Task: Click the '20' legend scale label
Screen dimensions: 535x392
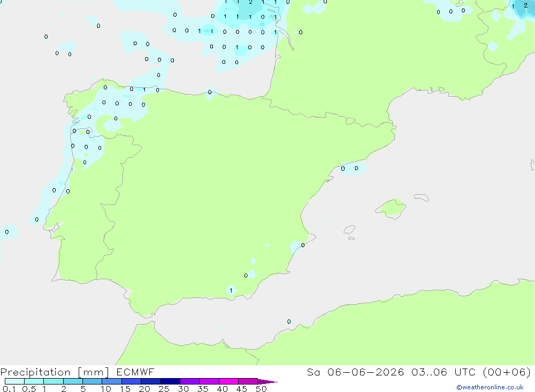Action: tap(144, 389)
